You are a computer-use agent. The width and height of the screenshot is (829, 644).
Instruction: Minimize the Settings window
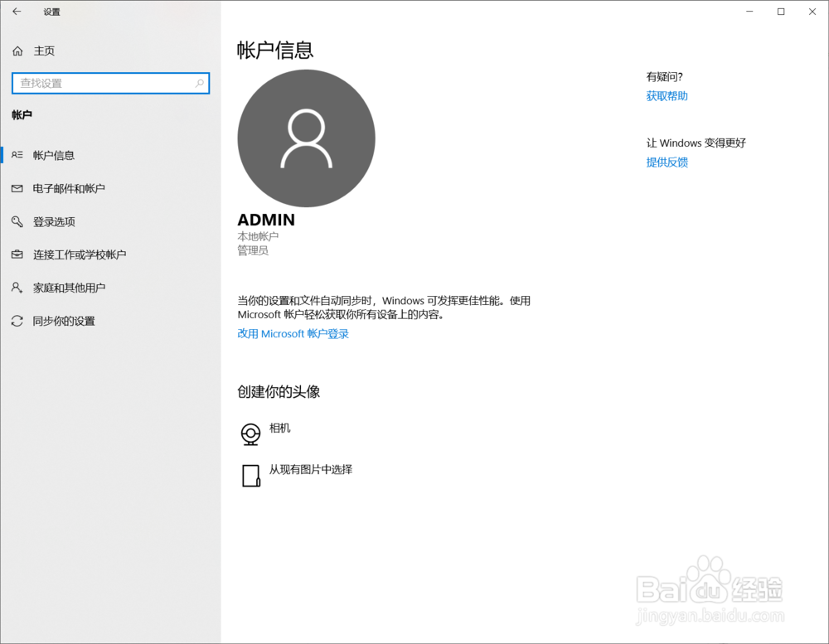pos(749,12)
